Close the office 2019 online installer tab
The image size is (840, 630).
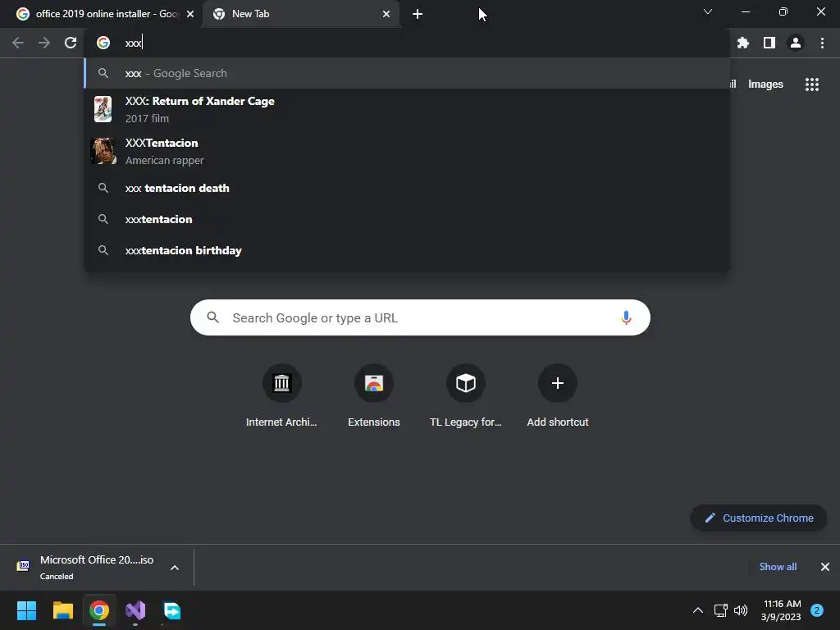(x=190, y=14)
